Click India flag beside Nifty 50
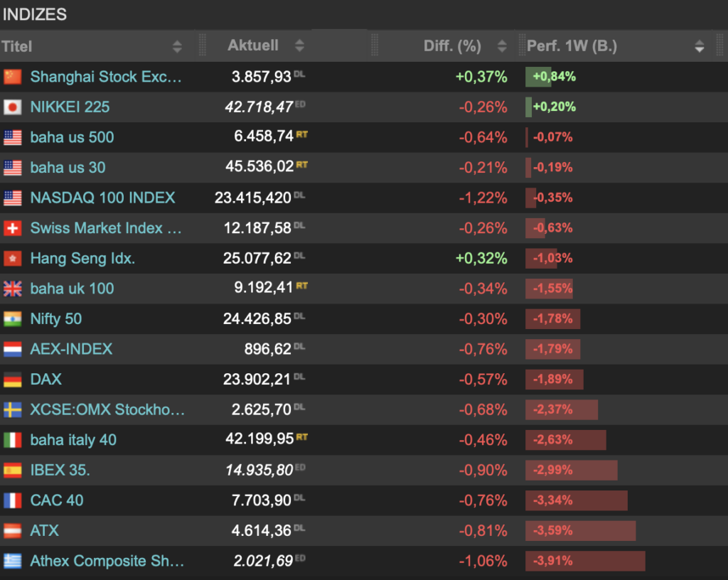This screenshot has width=728, height=580. pyautogui.click(x=13, y=318)
